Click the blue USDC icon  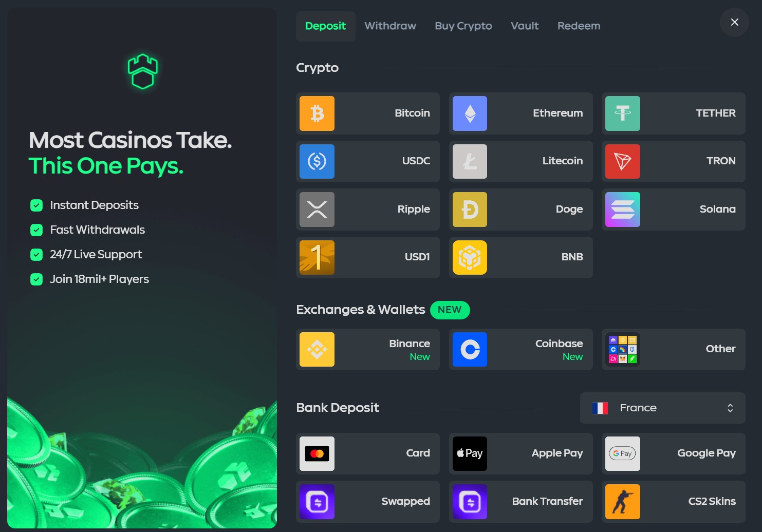click(x=317, y=161)
